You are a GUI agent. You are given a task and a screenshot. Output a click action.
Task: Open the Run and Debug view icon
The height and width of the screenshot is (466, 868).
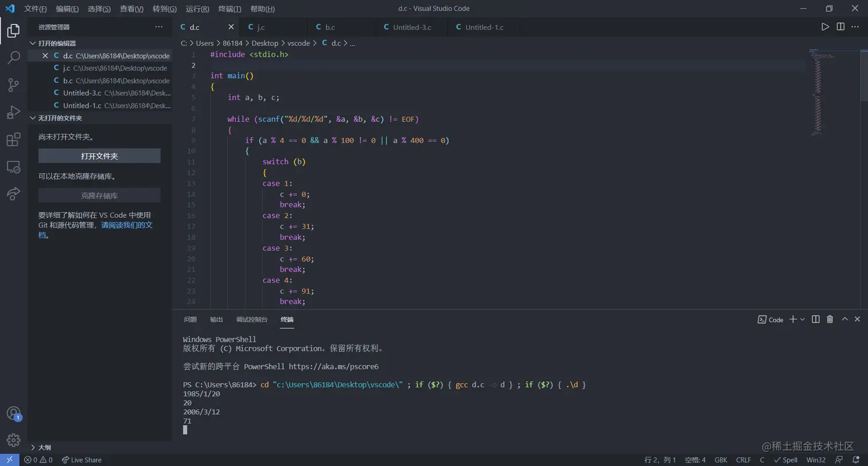point(13,112)
